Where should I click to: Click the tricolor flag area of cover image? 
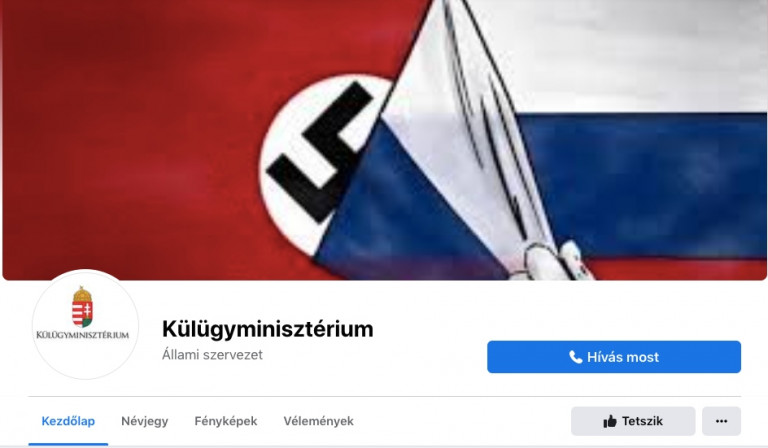click(637, 147)
